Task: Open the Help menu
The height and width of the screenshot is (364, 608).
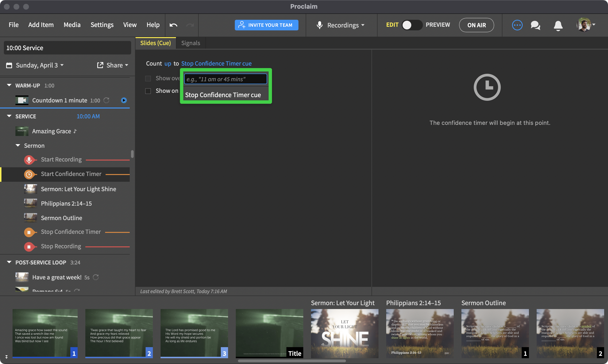Action: click(153, 25)
